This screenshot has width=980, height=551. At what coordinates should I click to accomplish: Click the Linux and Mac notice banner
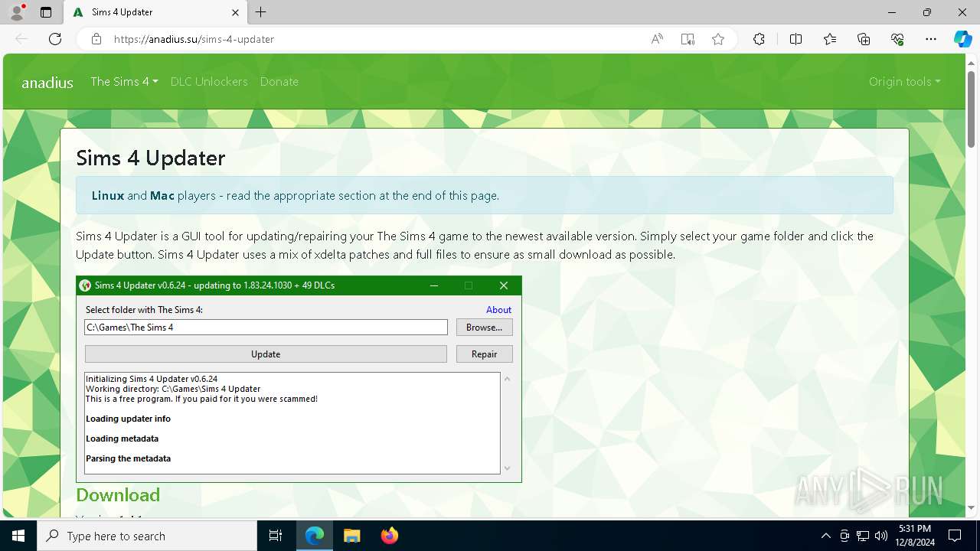(485, 195)
